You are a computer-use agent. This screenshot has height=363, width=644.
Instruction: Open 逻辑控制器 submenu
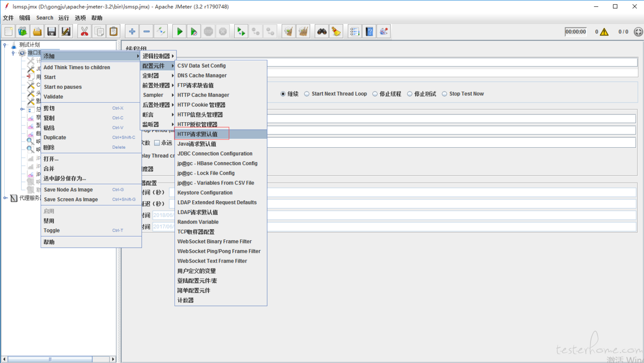158,56
